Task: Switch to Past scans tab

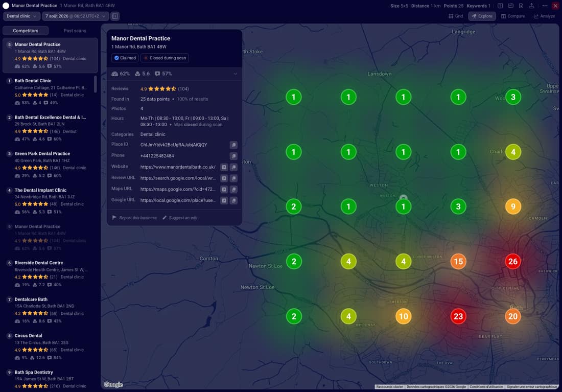Action: [x=75, y=31]
